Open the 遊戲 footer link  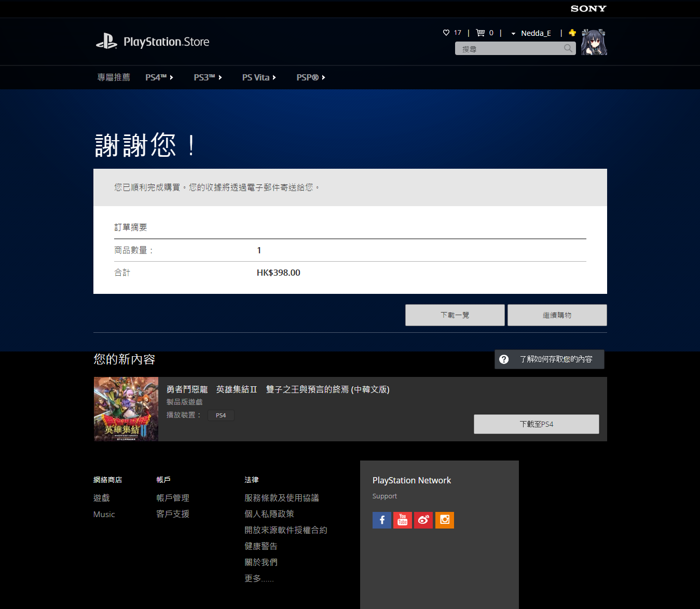[102, 498]
